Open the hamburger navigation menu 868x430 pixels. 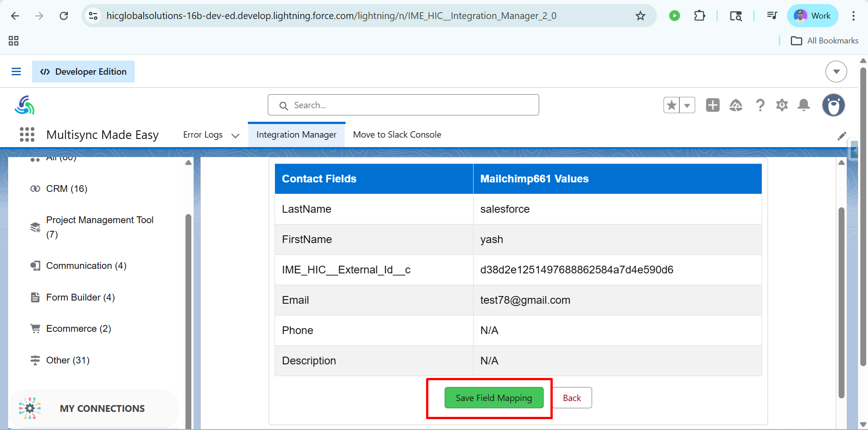tap(16, 72)
